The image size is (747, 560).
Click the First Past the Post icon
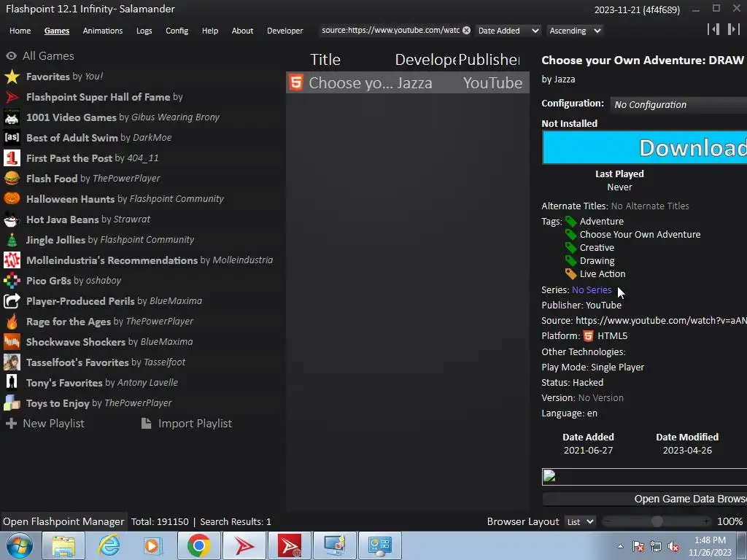click(12, 158)
